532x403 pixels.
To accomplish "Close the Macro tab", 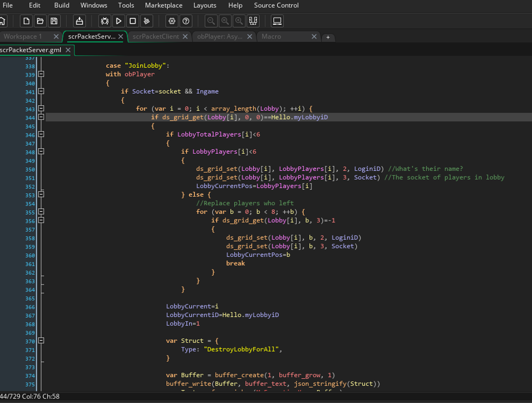I will pos(314,37).
